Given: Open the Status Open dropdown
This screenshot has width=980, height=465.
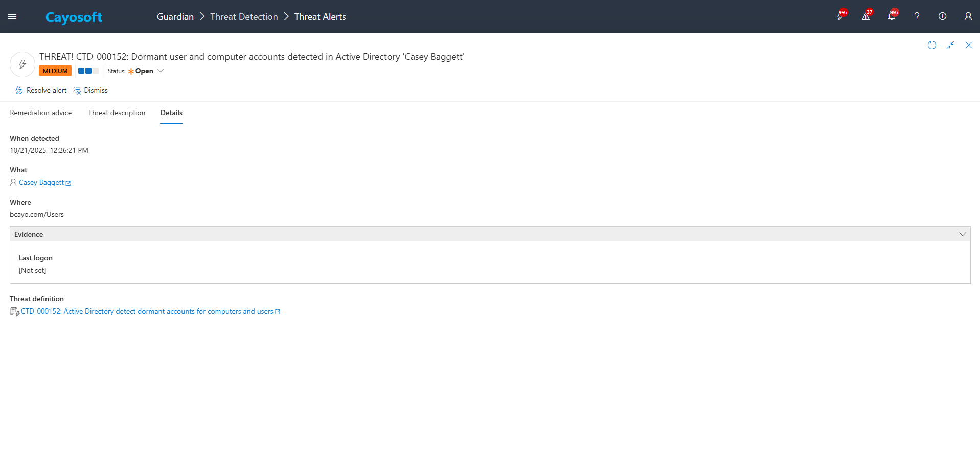Looking at the screenshot, I should pos(161,71).
